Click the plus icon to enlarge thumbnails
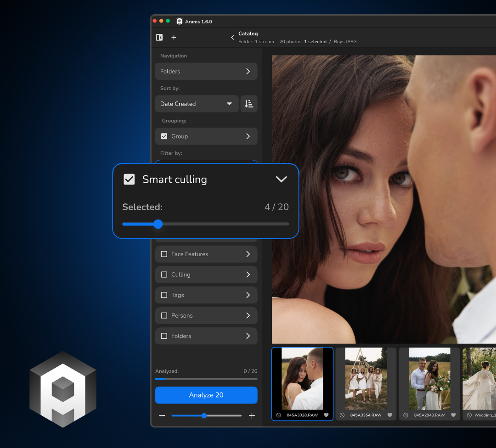Screen dimensions: 496x448 (x=252, y=416)
